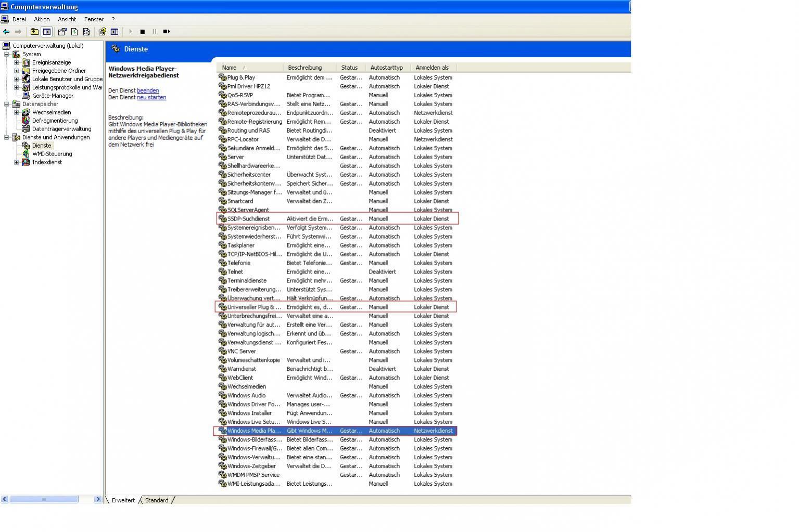Toggle the console tree show/hide icon
Image resolution: width=799 pixels, height=532 pixels.
(x=47, y=32)
